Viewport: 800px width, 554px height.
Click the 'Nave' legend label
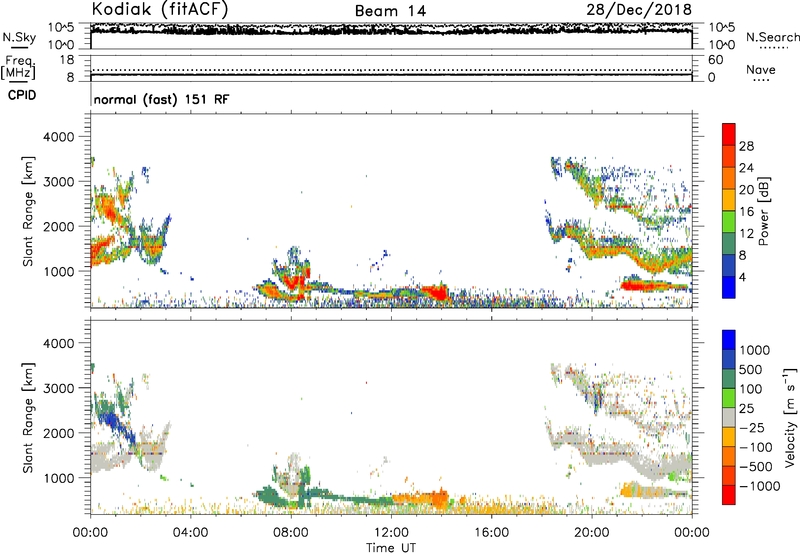point(761,70)
